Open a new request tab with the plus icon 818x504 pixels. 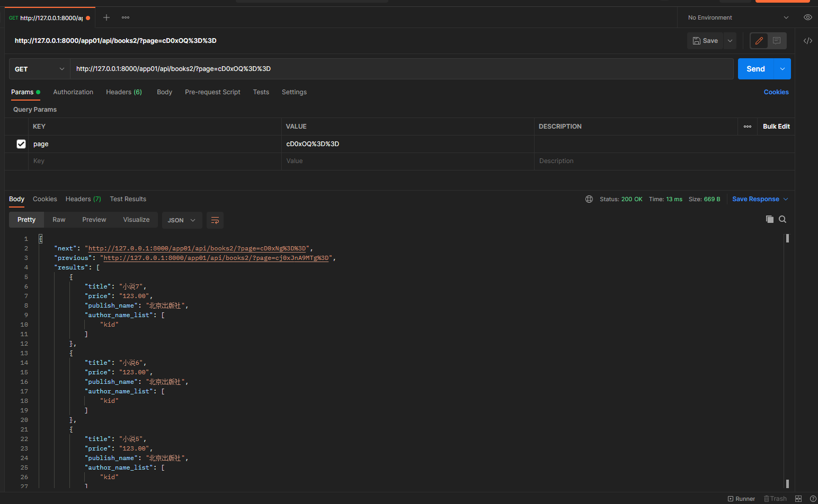tap(106, 17)
